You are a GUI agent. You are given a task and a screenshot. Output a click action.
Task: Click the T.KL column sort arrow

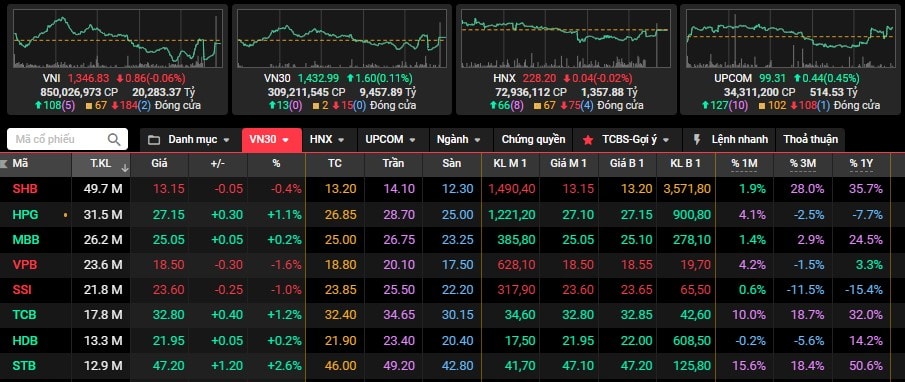(x=125, y=168)
